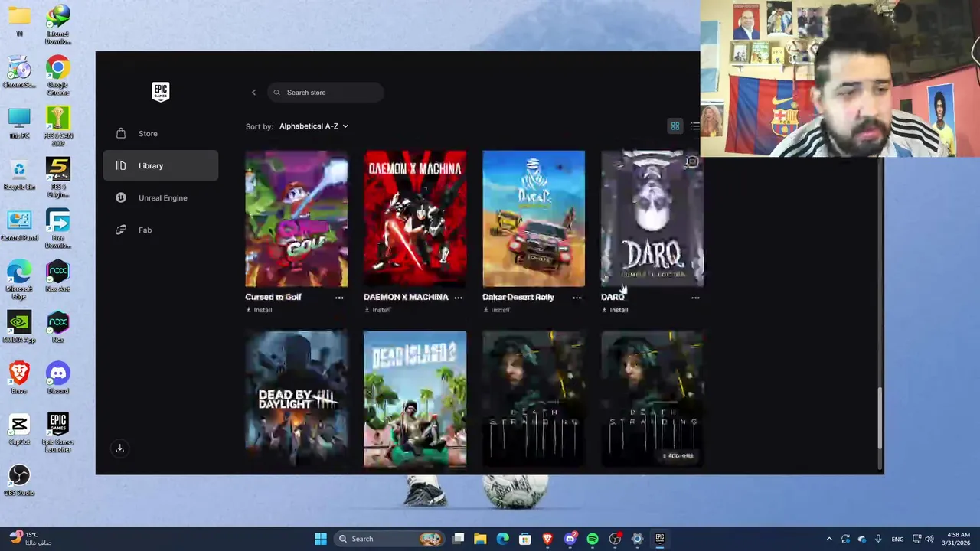980x551 pixels.
Task: Install DAEMON X MACHINA
Action: coord(377,310)
